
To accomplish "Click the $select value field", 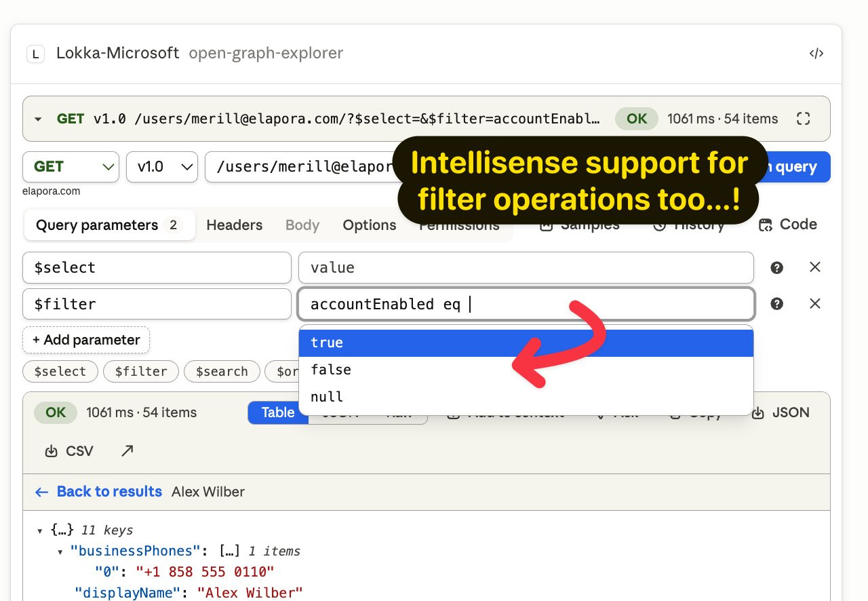I will click(x=526, y=267).
